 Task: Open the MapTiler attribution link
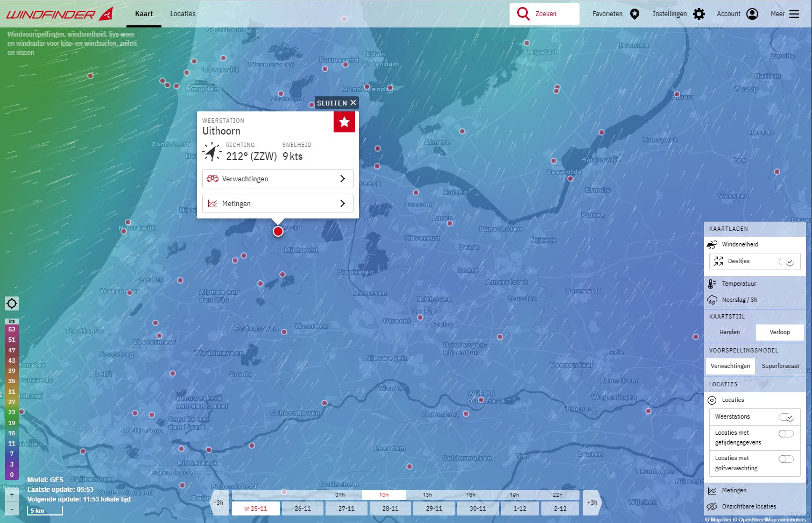tap(718, 520)
